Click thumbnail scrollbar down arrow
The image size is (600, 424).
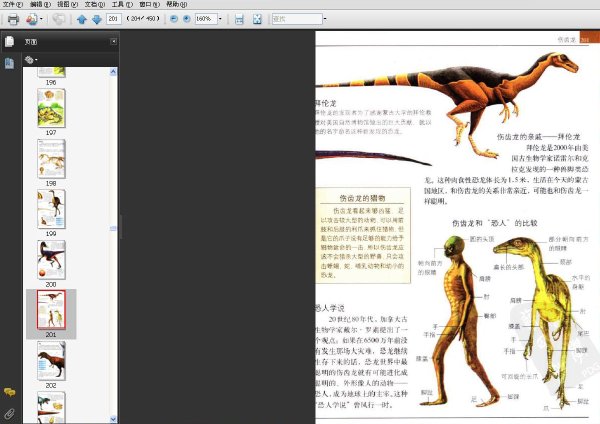pos(113,419)
